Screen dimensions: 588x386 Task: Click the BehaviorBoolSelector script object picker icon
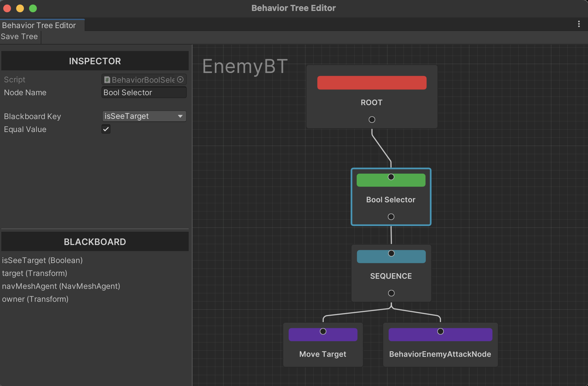181,79
